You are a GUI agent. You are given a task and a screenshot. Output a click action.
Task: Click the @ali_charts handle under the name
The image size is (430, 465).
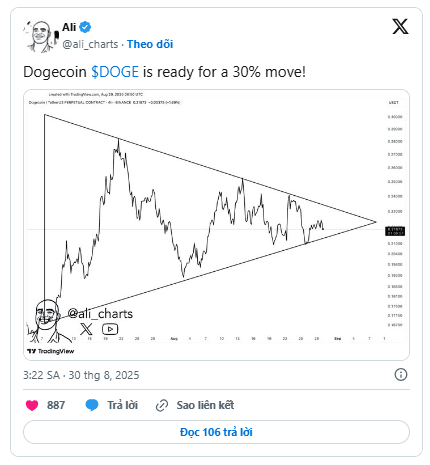(x=90, y=44)
